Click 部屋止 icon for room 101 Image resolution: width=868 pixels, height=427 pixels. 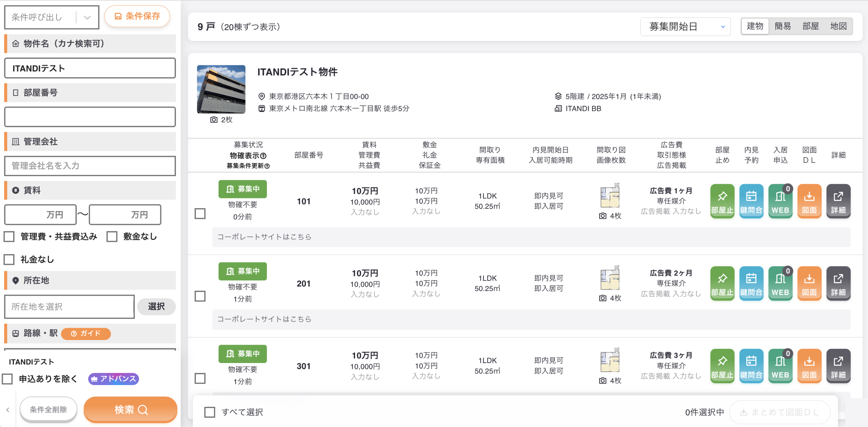tap(722, 201)
